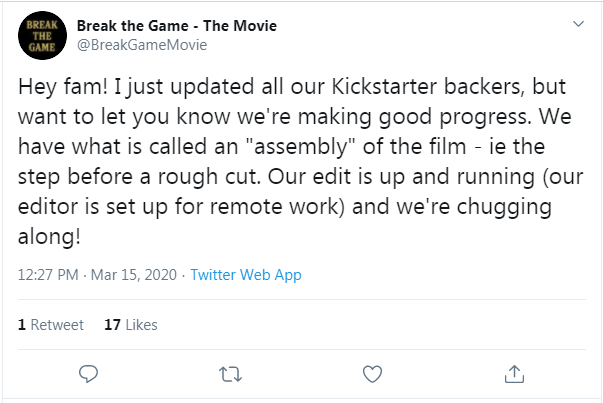Click the word Kickstarter in the tweet

384,87
